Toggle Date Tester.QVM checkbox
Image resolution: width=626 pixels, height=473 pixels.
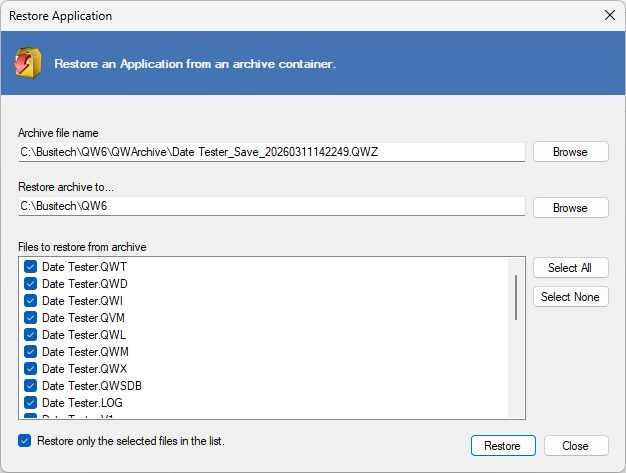pos(30,318)
